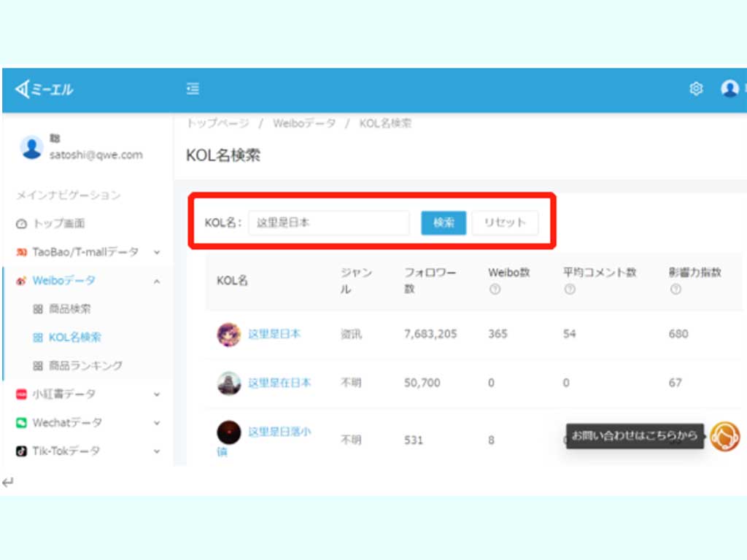Click the 平均コメント数 help icon

click(x=570, y=289)
